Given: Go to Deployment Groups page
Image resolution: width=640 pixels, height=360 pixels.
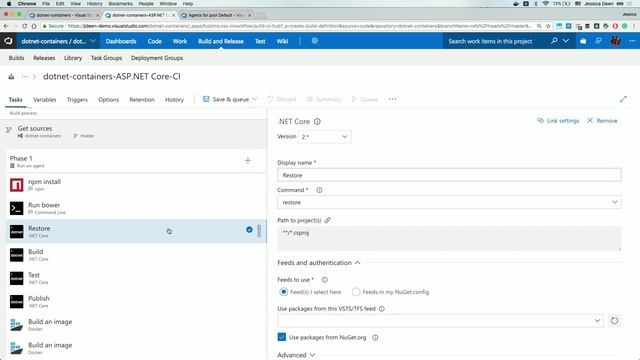Looking at the screenshot, I should point(157,58).
